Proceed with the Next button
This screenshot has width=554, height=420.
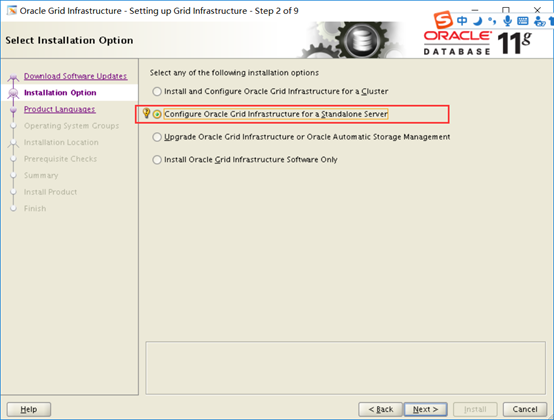(425, 409)
